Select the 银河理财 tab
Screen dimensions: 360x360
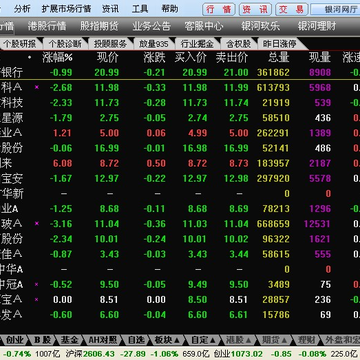coord(317,26)
